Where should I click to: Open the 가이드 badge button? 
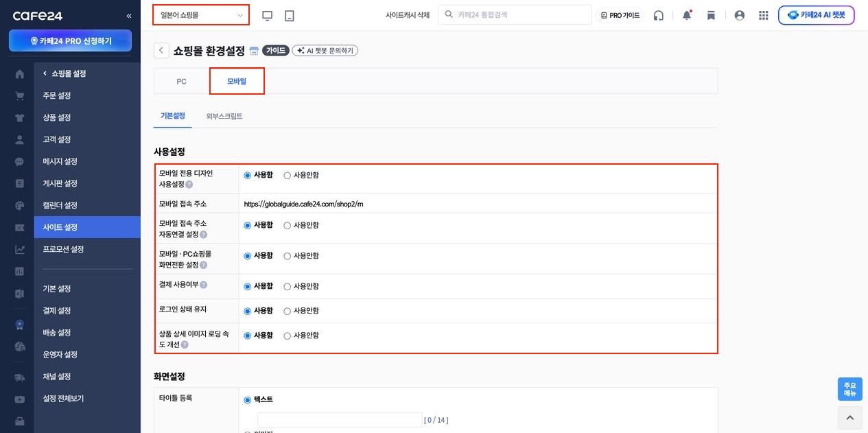coord(276,51)
